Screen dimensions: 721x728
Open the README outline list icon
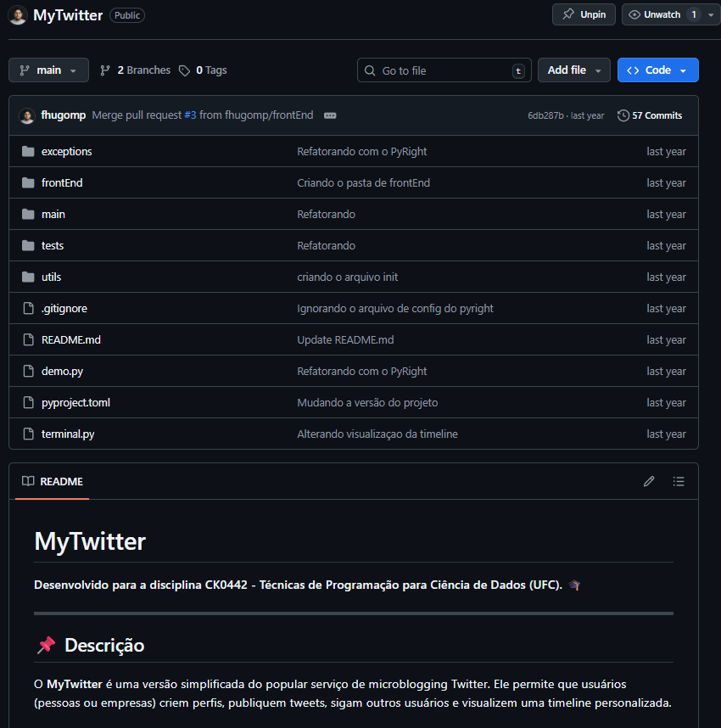[x=679, y=481]
